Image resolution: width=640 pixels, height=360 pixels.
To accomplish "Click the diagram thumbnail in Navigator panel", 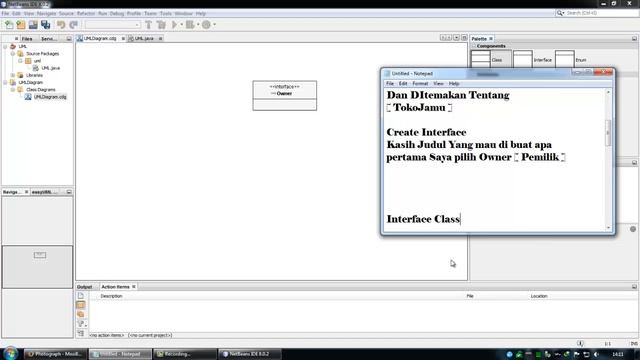I will pos(38,267).
